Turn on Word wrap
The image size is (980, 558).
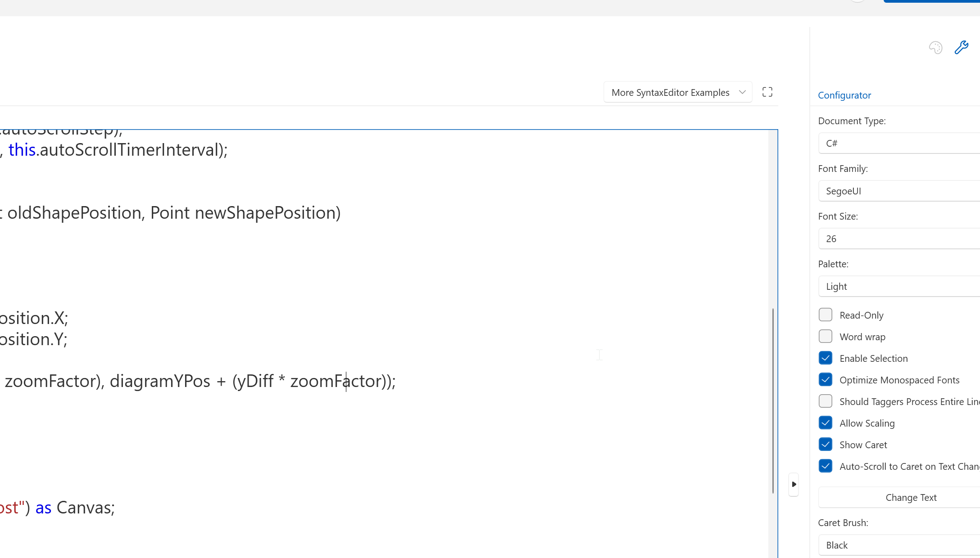pos(825,337)
